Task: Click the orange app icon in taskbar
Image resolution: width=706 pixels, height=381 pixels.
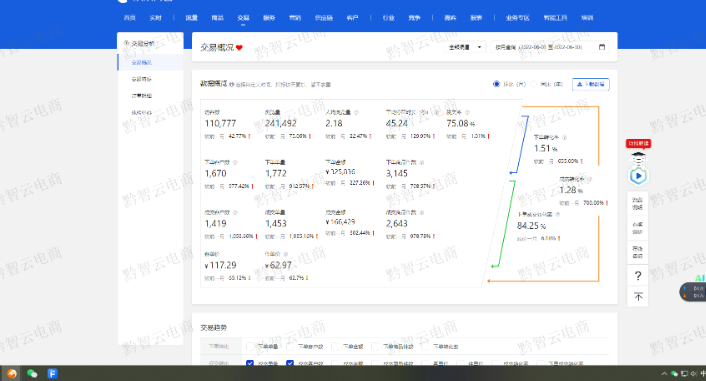Action: 12,373
